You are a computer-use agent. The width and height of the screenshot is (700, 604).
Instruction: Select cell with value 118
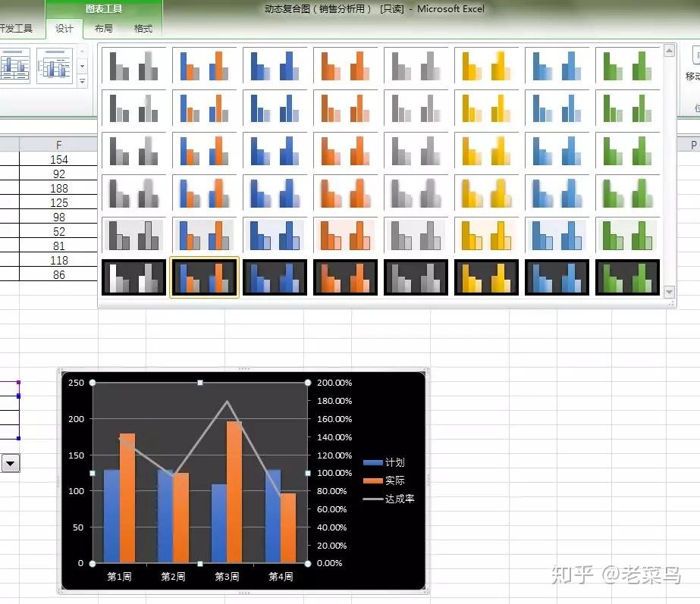(58, 260)
